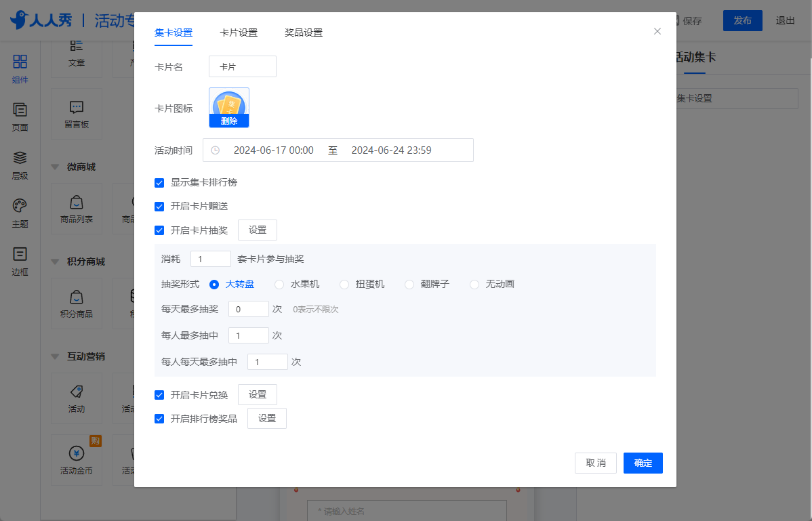The width and height of the screenshot is (812, 521).
Task: Toggle 开启卡片抽奖 checkbox
Action: tap(159, 230)
